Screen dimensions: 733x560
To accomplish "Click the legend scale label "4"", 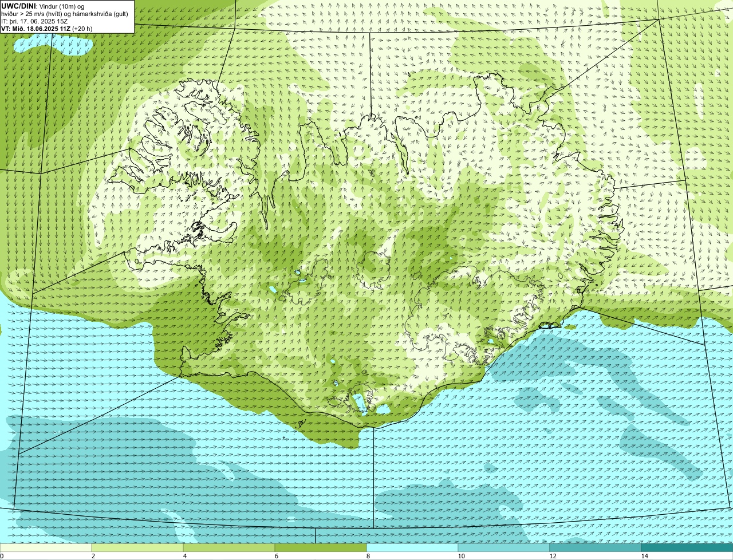I will (x=184, y=556).
